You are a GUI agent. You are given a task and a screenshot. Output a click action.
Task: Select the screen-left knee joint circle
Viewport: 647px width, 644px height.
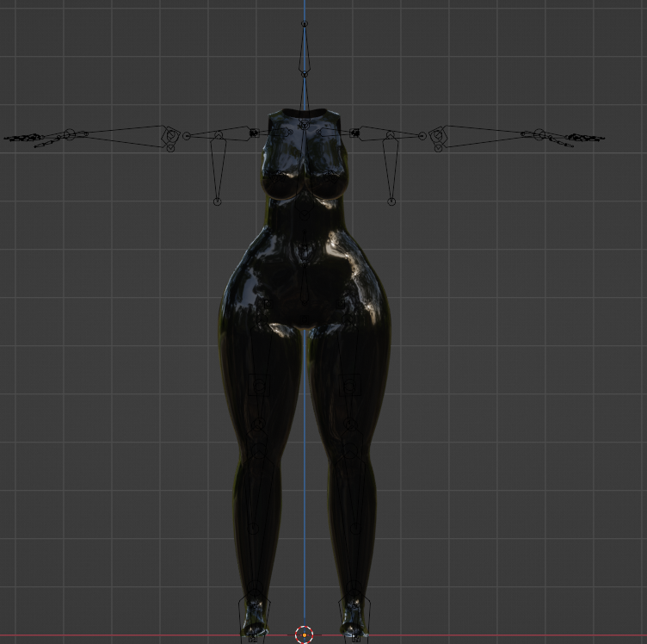point(259,424)
